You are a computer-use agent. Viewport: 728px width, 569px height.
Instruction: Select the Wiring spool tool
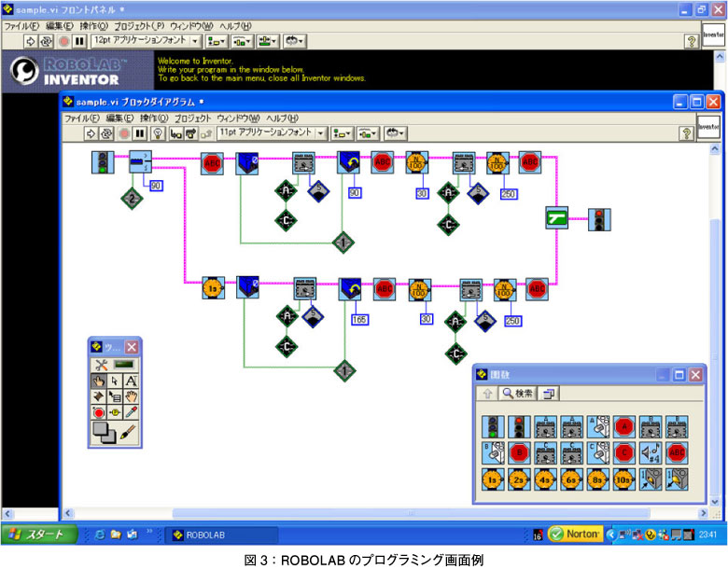[x=98, y=396]
